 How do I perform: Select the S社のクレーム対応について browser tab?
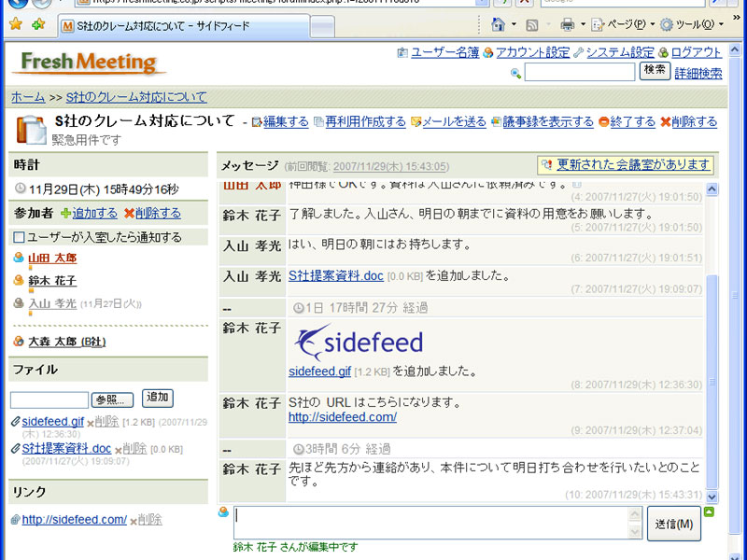[184, 26]
